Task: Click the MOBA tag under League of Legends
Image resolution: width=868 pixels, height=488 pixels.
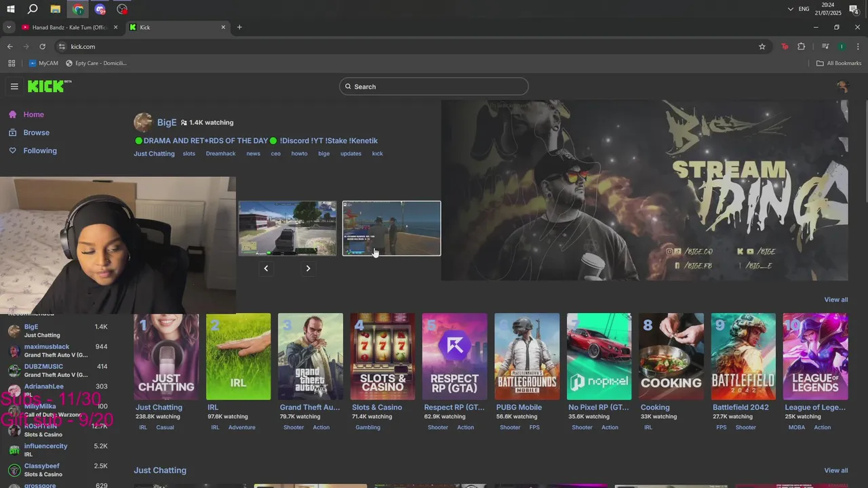Action: pos(797,428)
